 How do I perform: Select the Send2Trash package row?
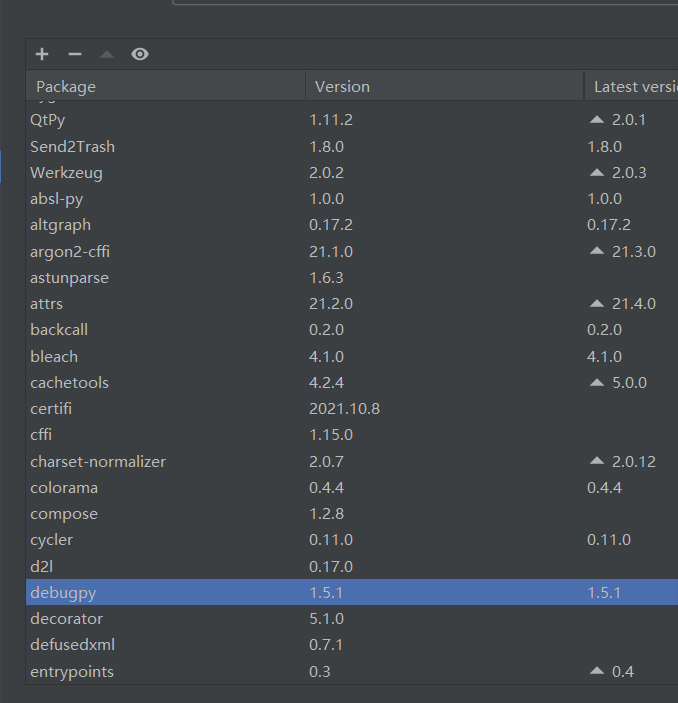click(x=352, y=147)
